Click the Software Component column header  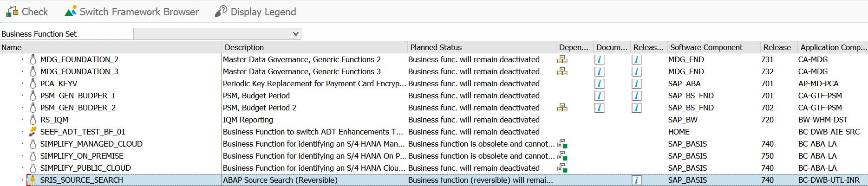[706, 47]
